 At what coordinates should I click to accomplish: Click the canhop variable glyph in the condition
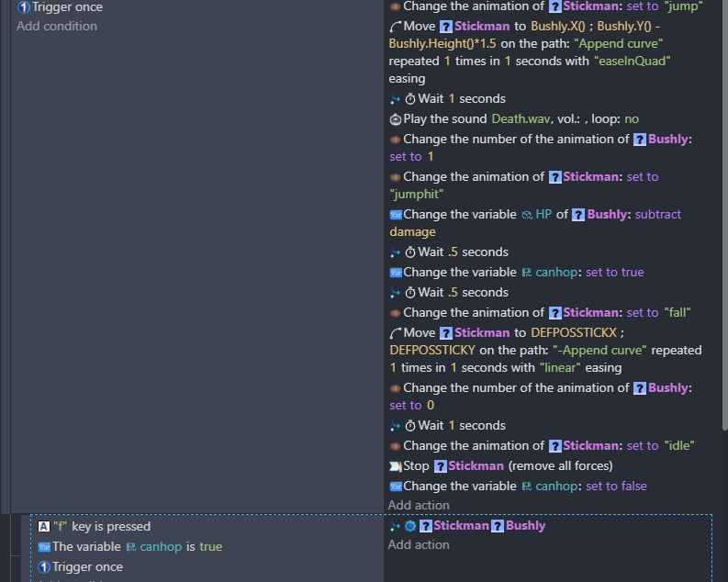[131, 547]
